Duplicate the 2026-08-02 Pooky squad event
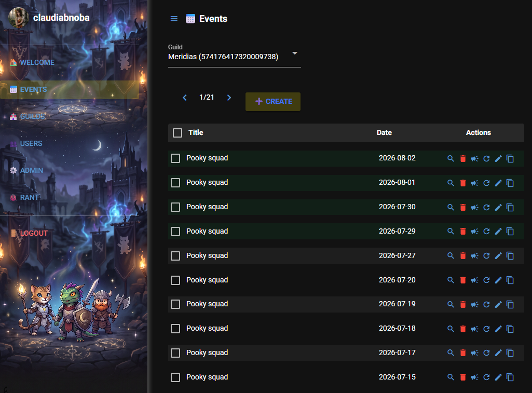Screen dimensions: 532x393 pyautogui.click(x=510, y=158)
